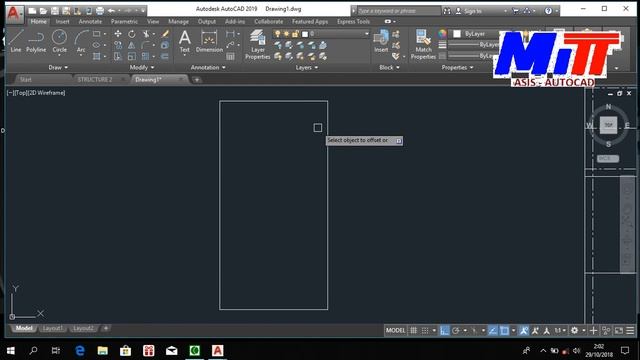Toggle annotation objects visibility in status bar

click(x=524, y=330)
